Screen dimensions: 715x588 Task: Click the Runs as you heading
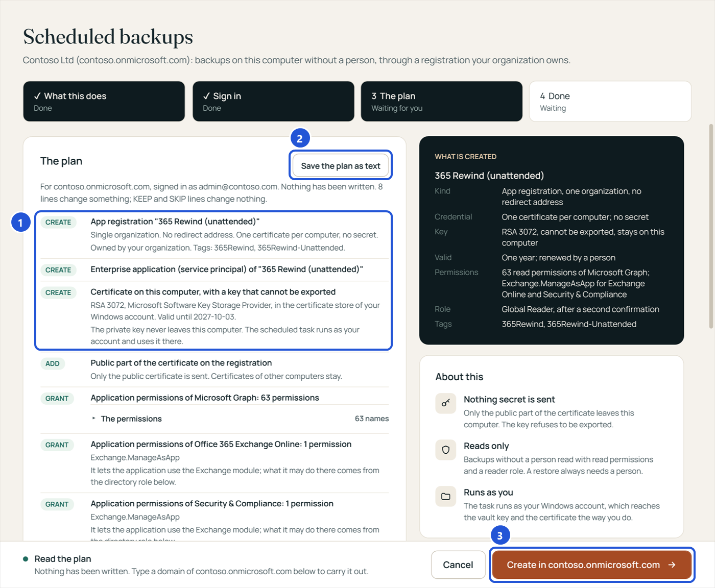click(488, 493)
